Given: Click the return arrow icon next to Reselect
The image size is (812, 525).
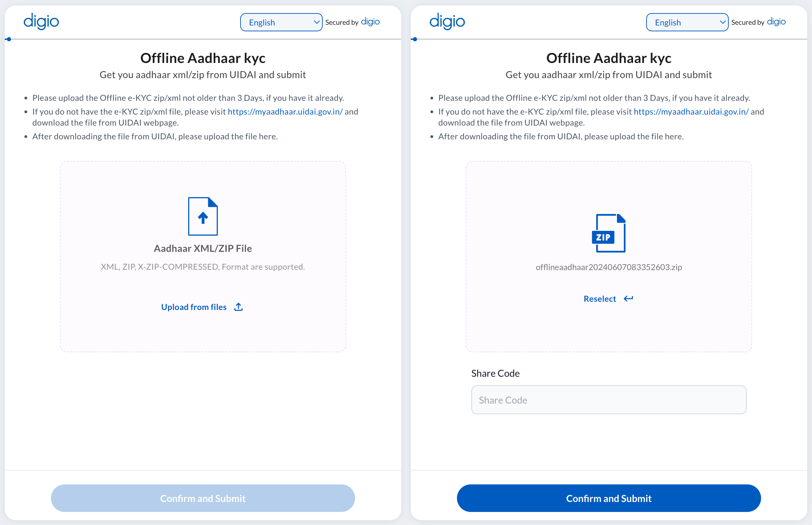Looking at the screenshot, I should point(628,299).
